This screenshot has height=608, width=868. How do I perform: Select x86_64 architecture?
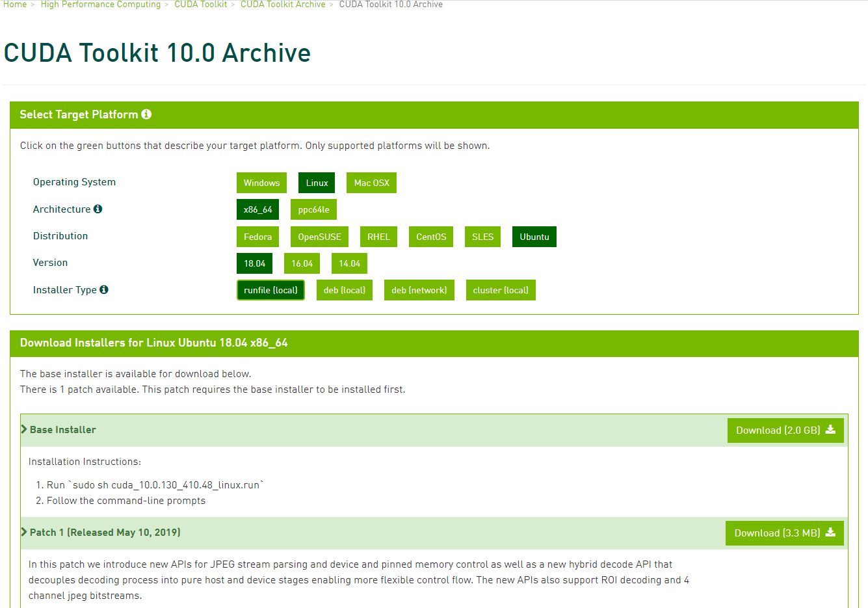point(258,209)
